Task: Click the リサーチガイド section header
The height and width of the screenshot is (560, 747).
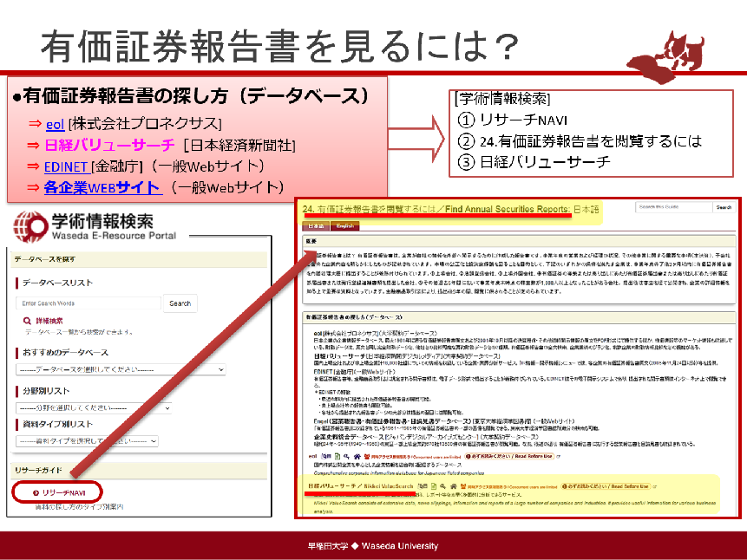Action: point(139,471)
